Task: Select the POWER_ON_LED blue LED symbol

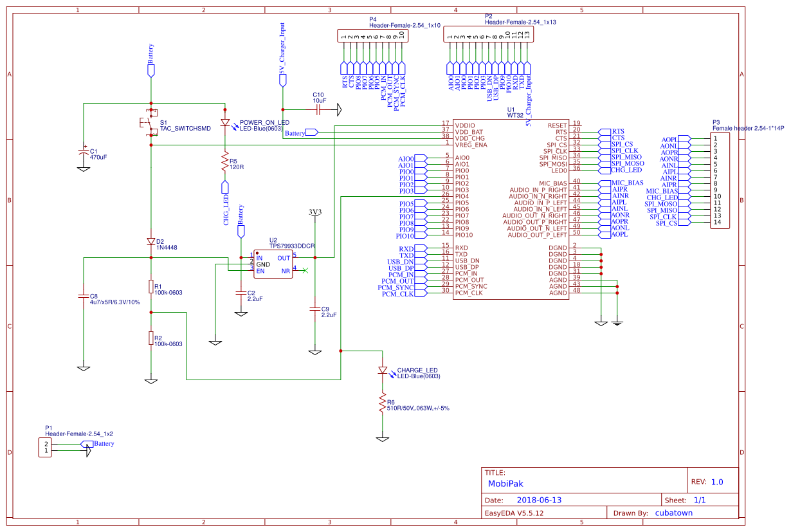Action: 226,124
